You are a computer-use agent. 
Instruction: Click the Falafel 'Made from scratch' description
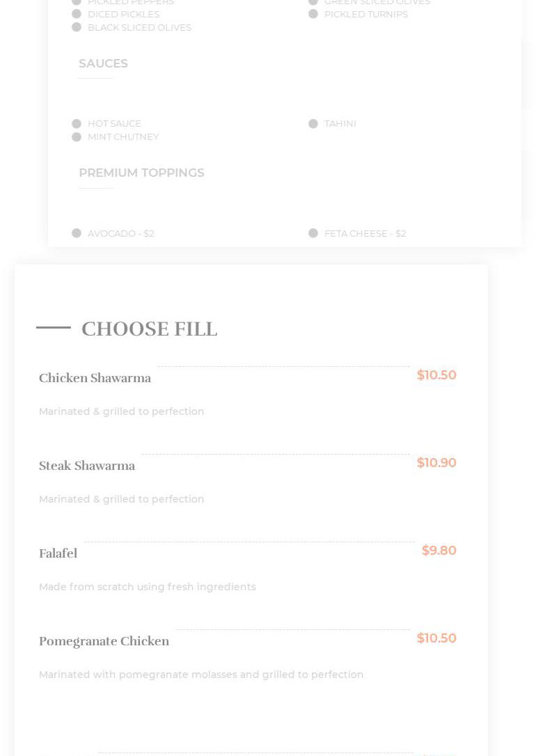[x=147, y=587]
